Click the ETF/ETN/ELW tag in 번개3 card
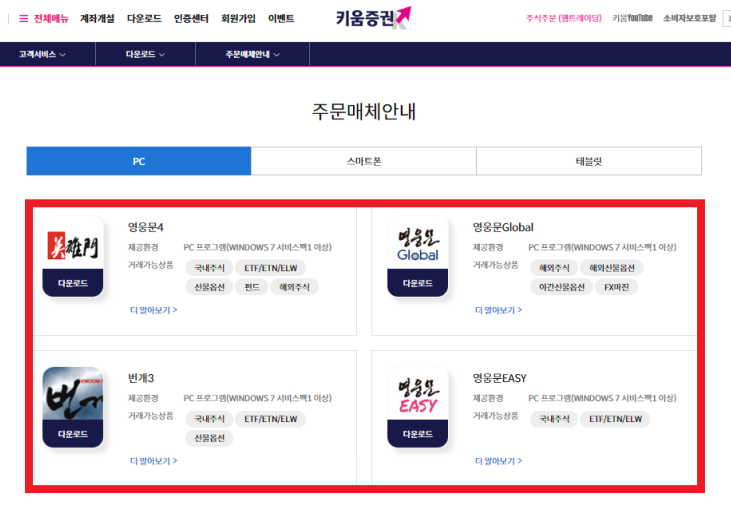This screenshot has height=505, width=731. tap(270, 419)
